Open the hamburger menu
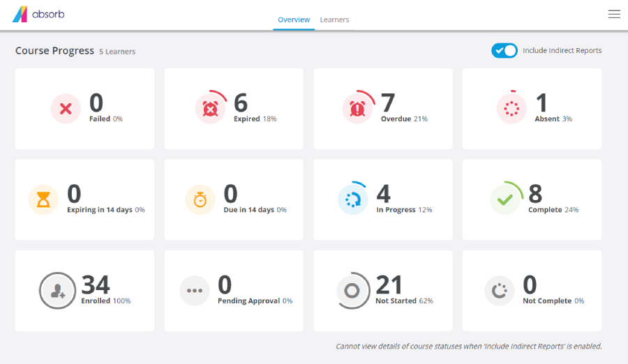 [x=614, y=15]
